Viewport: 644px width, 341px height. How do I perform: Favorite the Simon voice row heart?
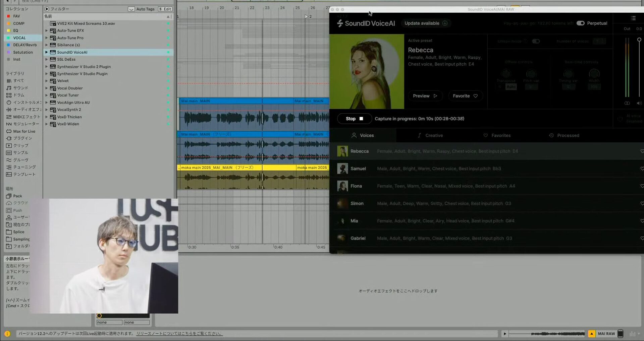[642, 203]
